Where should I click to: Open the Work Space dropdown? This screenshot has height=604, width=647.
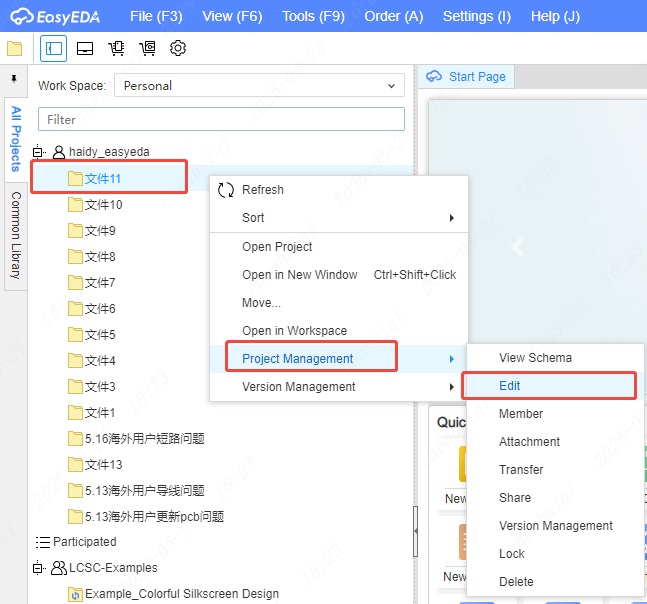coord(259,86)
